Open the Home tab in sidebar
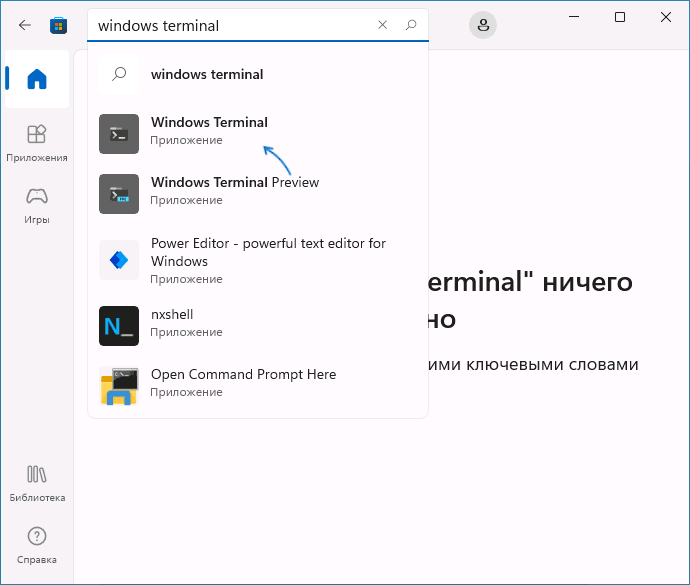 (37, 79)
